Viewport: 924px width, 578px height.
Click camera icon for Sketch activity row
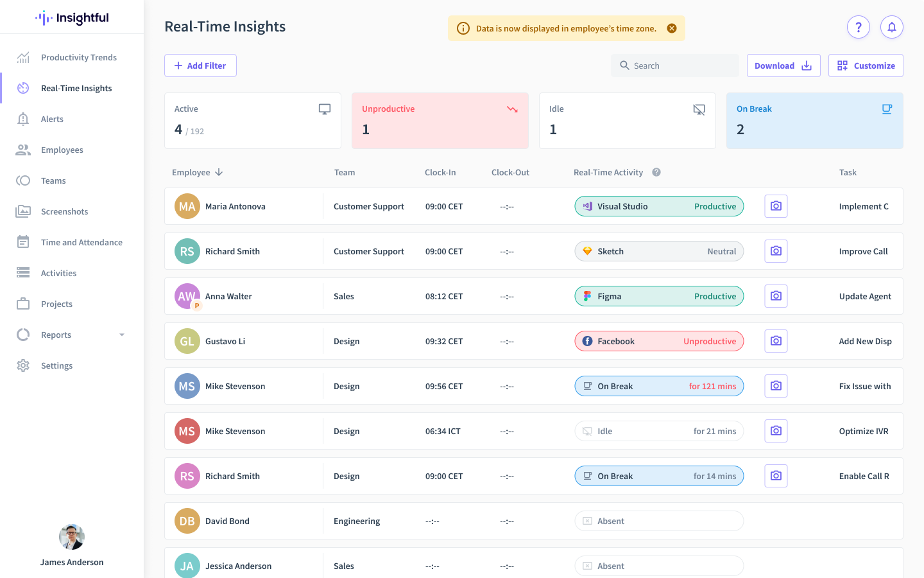point(776,251)
